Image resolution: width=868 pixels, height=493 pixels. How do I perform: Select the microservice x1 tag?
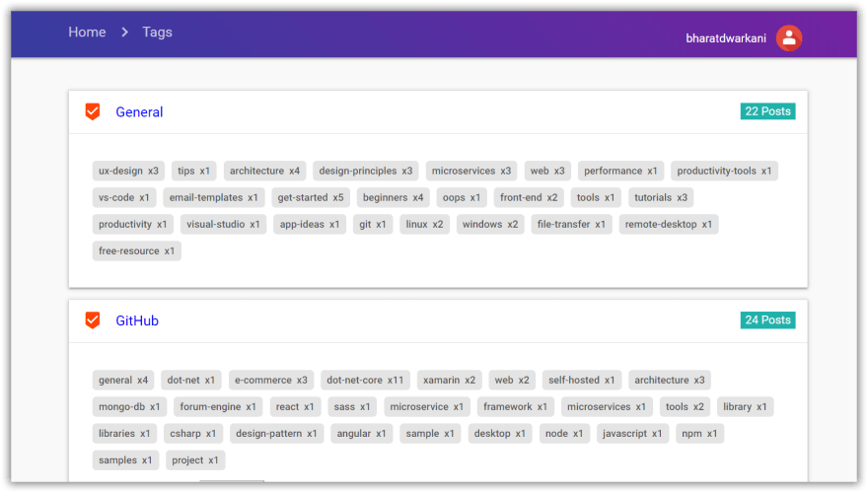click(x=427, y=406)
